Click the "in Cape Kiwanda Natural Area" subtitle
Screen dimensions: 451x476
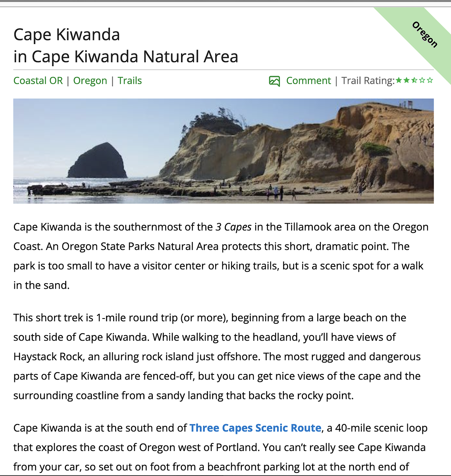[126, 56]
